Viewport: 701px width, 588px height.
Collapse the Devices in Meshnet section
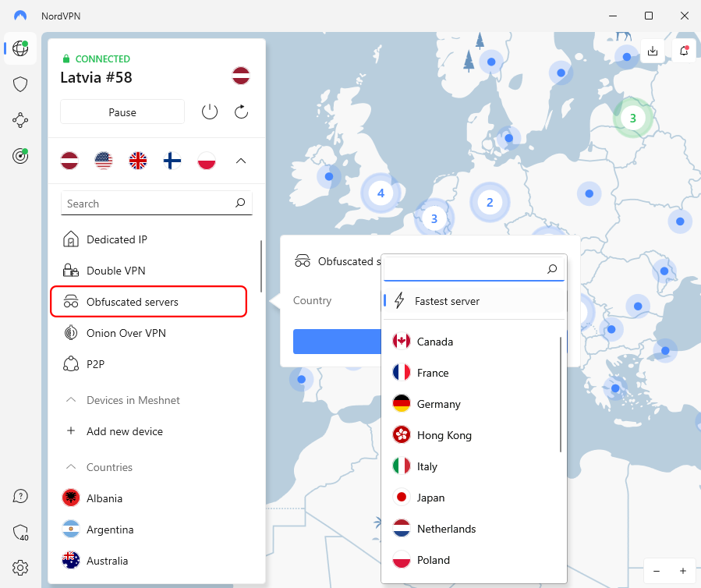(x=70, y=400)
